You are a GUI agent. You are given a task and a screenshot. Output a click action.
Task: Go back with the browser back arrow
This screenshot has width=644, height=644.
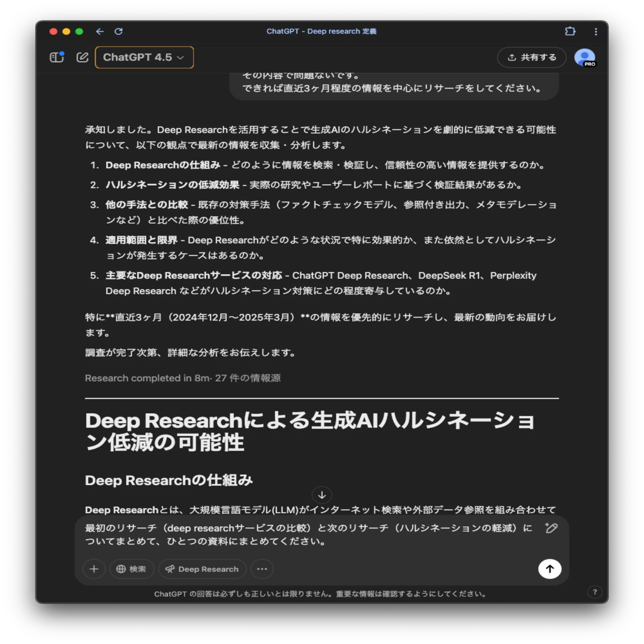point(100,31)
